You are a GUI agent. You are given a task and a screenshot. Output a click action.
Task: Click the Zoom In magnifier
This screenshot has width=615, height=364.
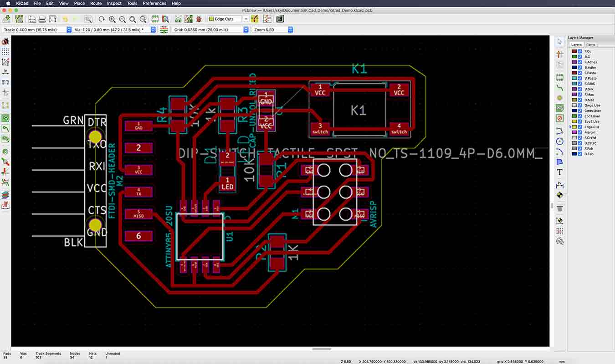[x=112, y=19]
